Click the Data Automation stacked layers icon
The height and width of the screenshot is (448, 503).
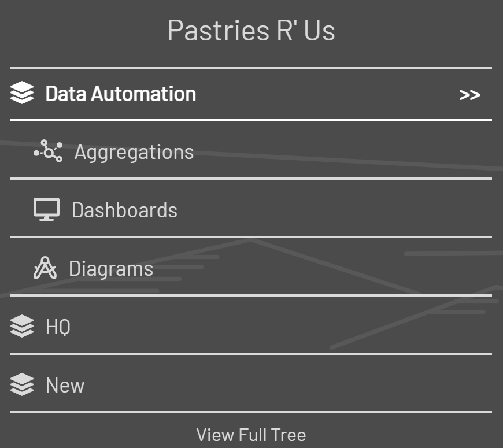pyautogui.click(x=22, y=94)
